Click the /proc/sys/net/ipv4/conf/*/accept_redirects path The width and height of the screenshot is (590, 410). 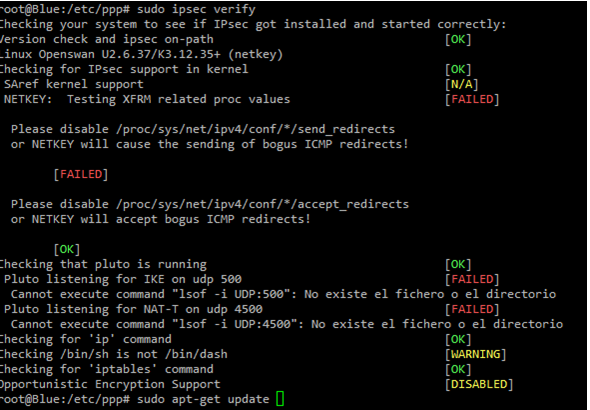point(262,204)
